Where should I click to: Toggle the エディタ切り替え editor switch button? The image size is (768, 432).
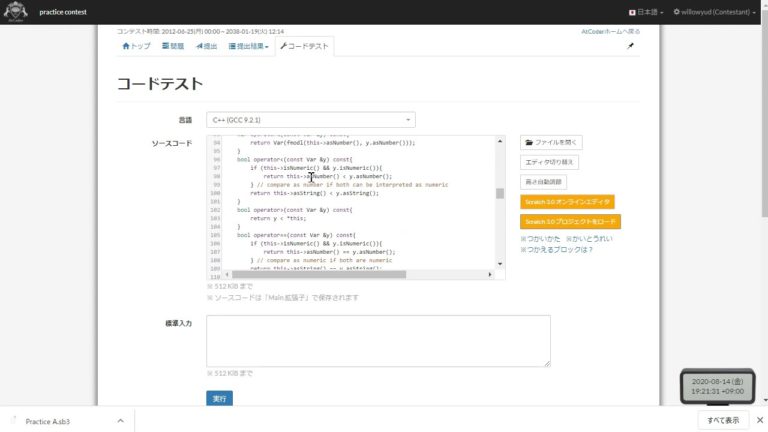point(550,162)
